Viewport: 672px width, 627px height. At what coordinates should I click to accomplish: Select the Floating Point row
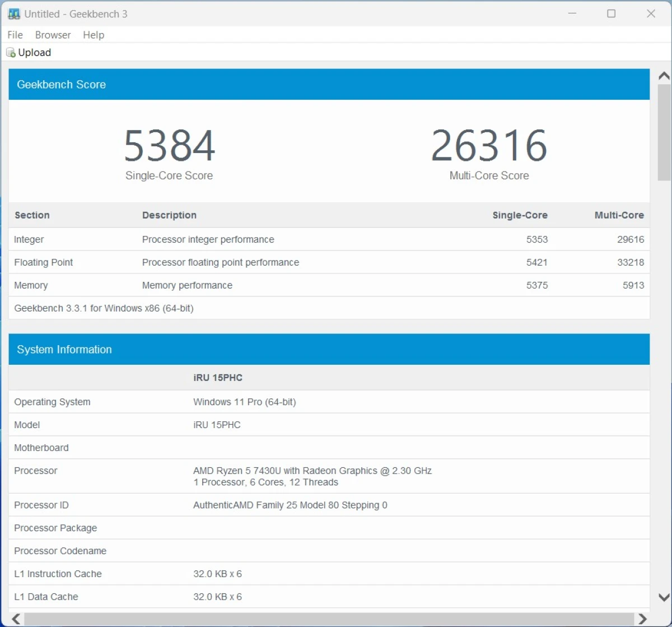(329, 262)
